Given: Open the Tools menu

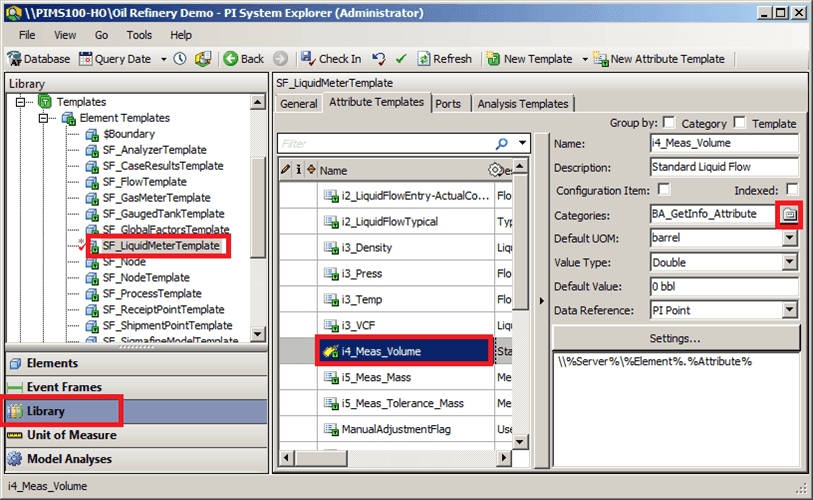Looking at the screenshot, I should click(139, 35).
